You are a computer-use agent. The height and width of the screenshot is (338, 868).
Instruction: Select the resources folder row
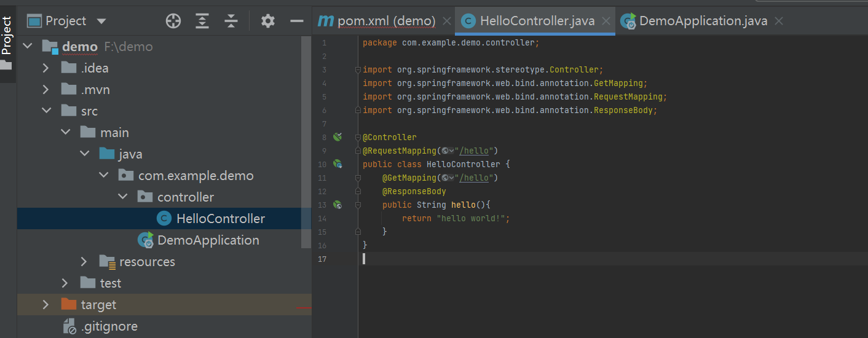pyautogui.click(x=164, y=262)
